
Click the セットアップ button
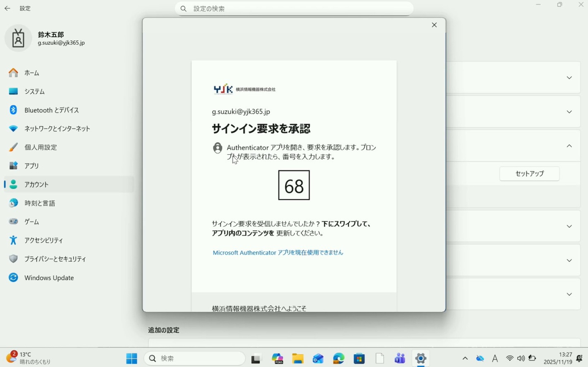(529, 174)
